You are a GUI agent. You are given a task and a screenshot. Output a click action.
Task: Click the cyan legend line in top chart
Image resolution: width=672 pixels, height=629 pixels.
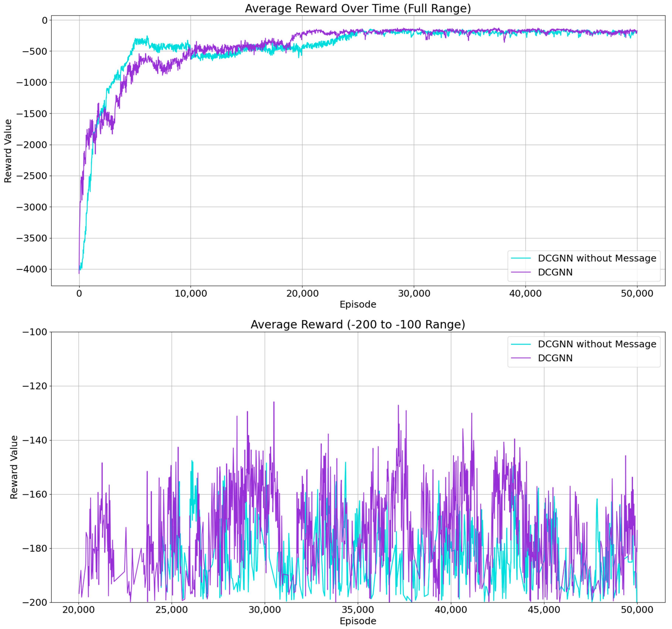[x=521, y=258]
